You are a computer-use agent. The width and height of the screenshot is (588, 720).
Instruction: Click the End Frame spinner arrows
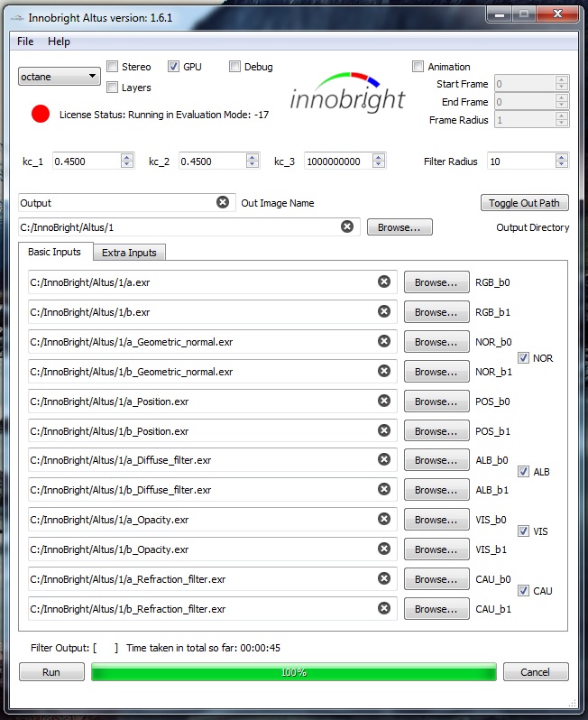tap(561, 101)
